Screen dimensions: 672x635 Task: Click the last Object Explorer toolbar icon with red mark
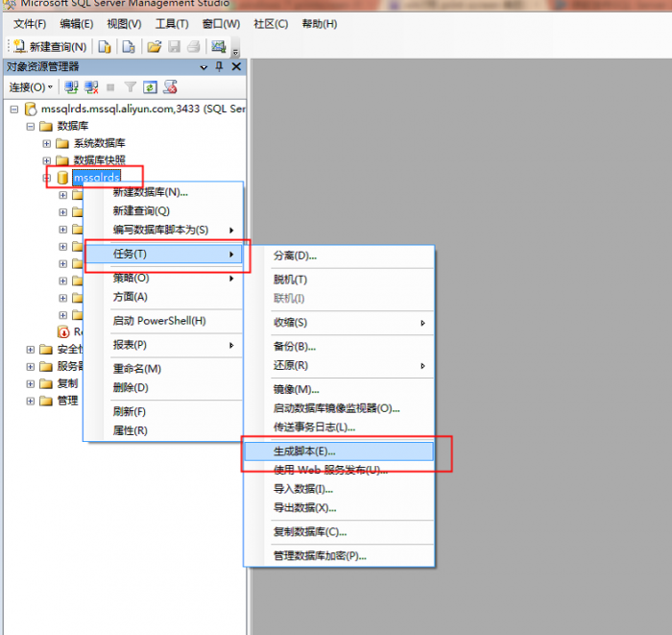click(170, 87)
